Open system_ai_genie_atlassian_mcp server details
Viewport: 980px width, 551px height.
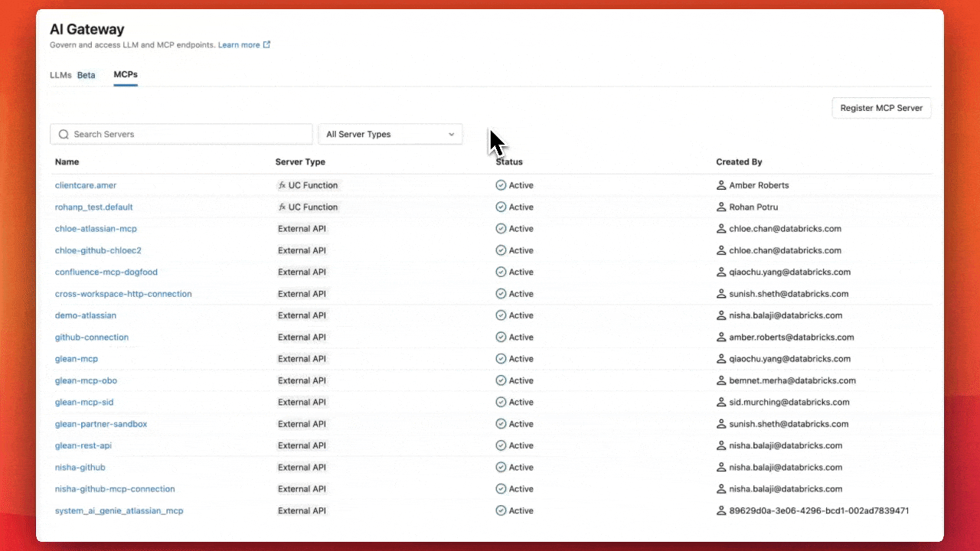(x=119, y=511)
